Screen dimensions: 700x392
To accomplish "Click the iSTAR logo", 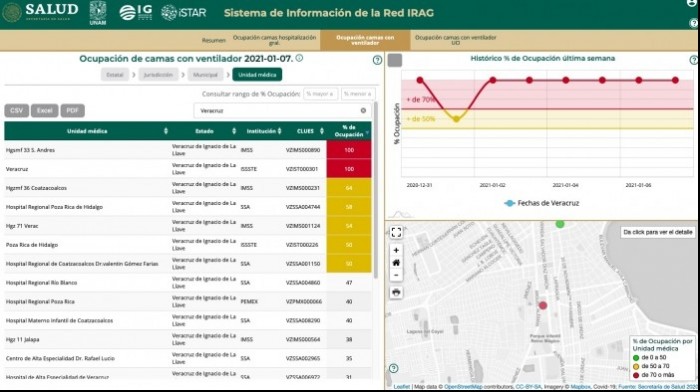I will 183,13.
